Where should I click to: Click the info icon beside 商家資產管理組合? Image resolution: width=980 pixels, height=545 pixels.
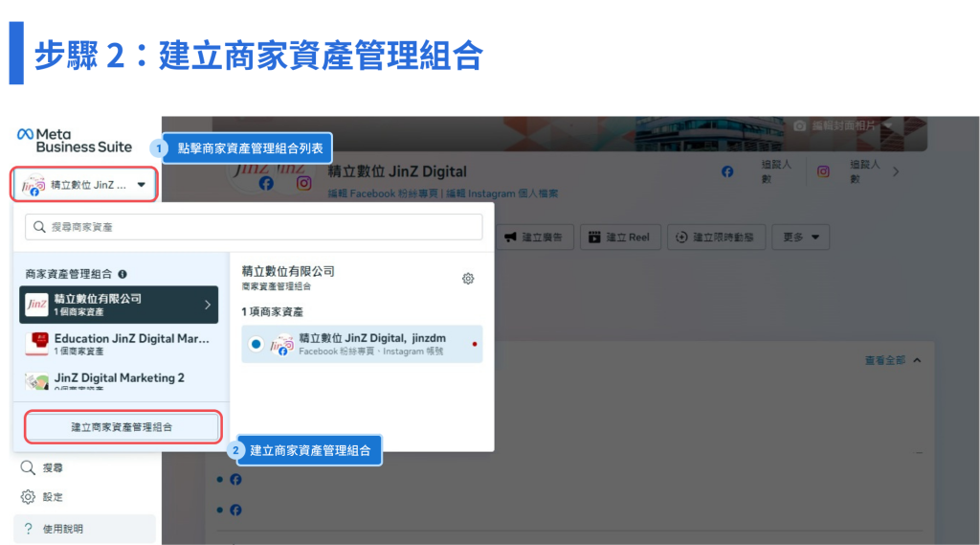pos(122,274)
